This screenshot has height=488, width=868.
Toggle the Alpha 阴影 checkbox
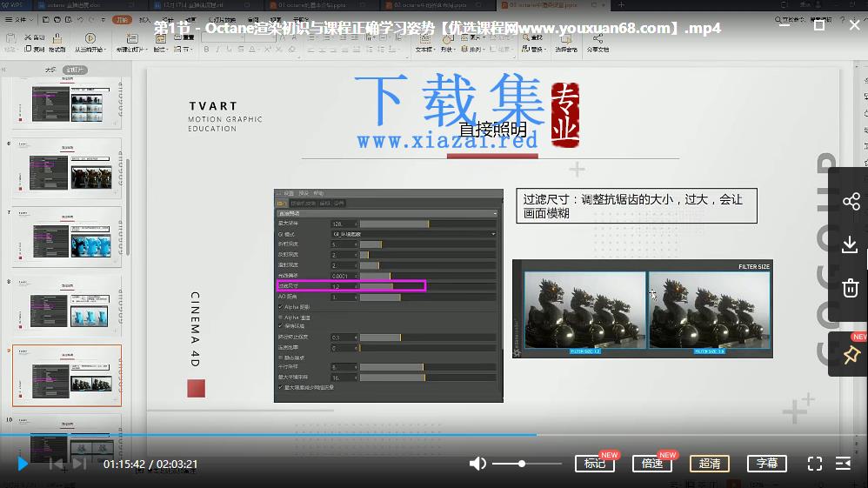(280, 307)
